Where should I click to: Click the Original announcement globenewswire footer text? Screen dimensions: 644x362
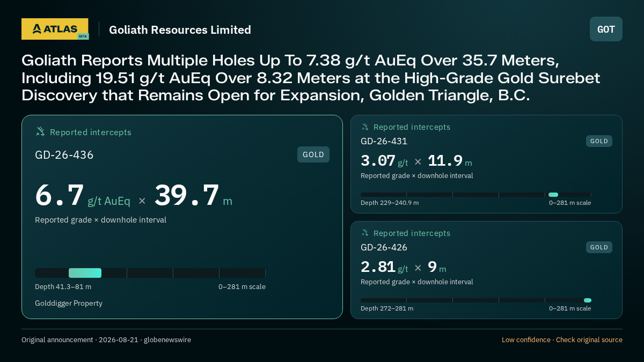click(x=106, y=339)
